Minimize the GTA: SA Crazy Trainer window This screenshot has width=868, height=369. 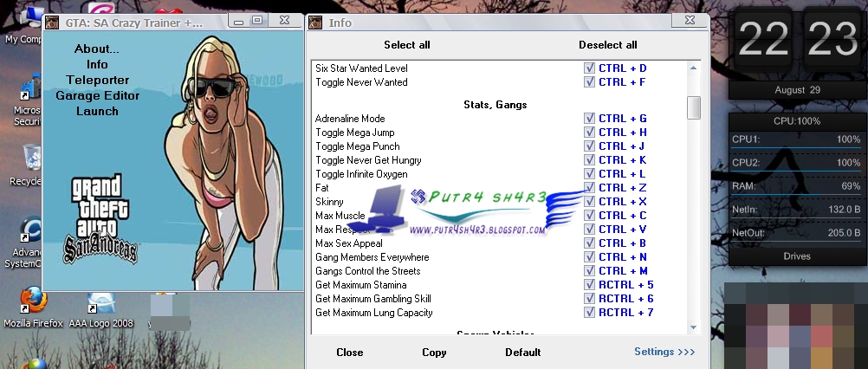point(238,21)
